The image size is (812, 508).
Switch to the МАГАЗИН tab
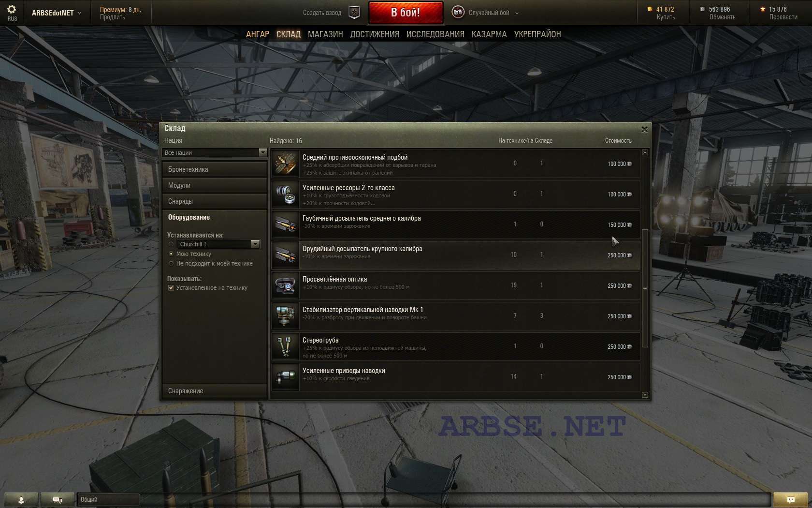325,34
